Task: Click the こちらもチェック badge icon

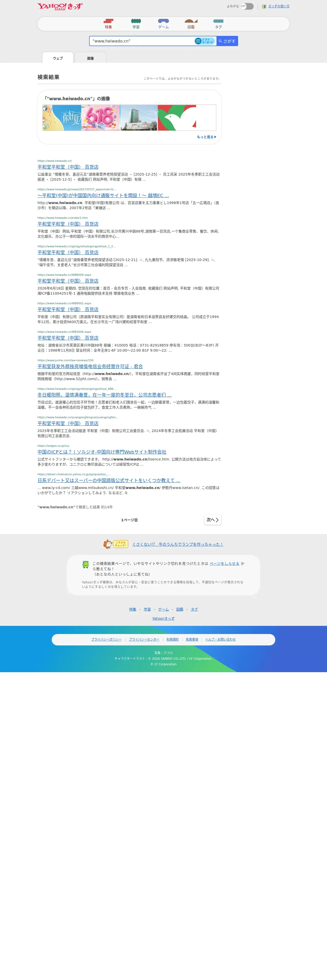Action: coord(116,544)
